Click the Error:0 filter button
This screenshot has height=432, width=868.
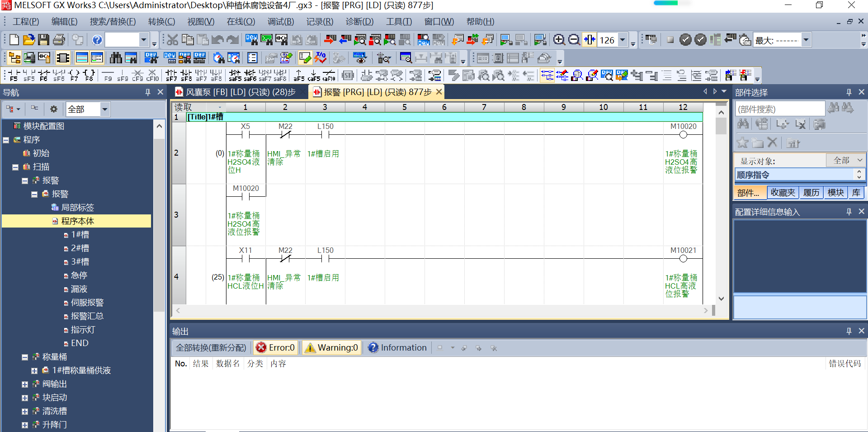point(275,347)
